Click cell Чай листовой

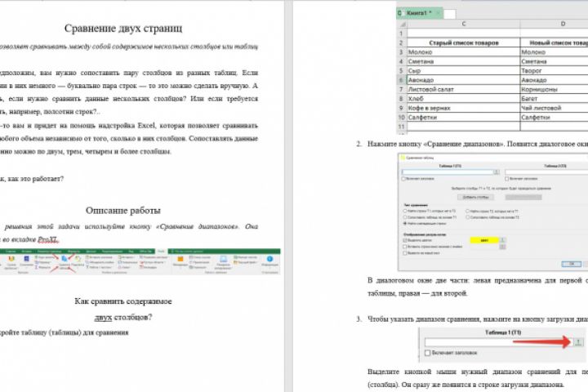(x=555, y=108)
